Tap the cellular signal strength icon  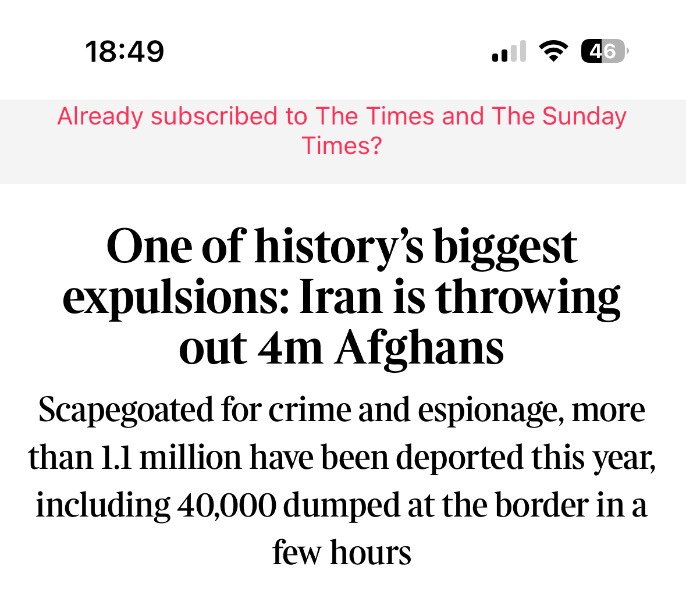[x=509, y=51]
